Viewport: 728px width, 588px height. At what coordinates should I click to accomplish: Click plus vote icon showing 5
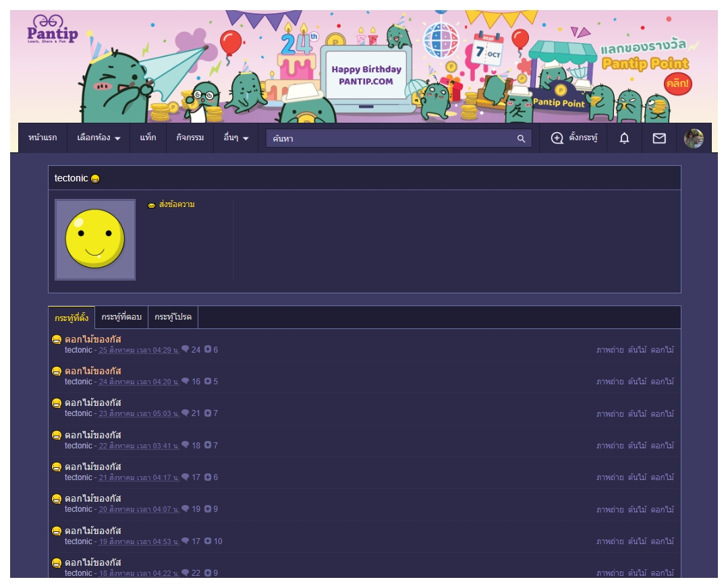(x=208, y=381)
